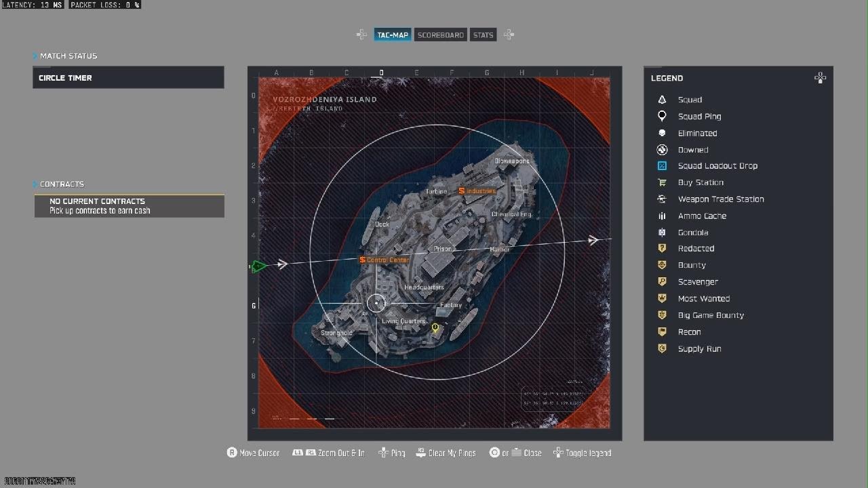Click the Big Game Bounty icon
The width and height of the screenshot is (868, 488).
pos(662,315)
